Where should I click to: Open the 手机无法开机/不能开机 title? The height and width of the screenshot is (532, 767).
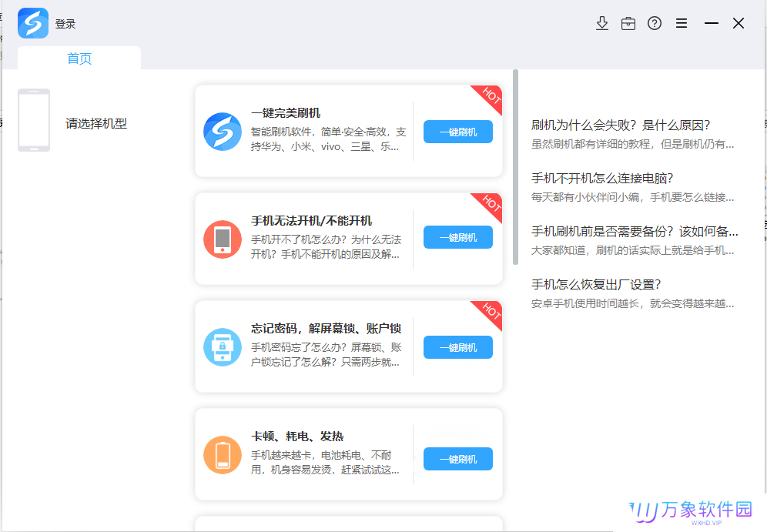[x=312, y=220]
